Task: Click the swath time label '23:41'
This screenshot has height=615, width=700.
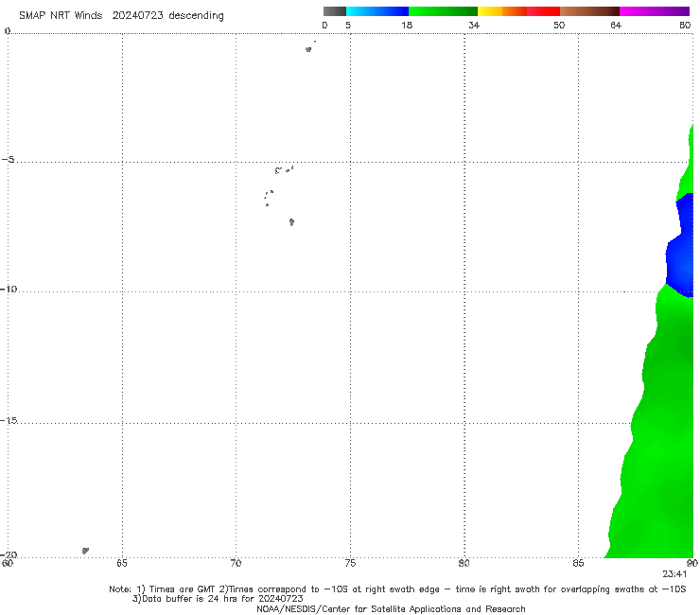Action: [x=674, y=574]
